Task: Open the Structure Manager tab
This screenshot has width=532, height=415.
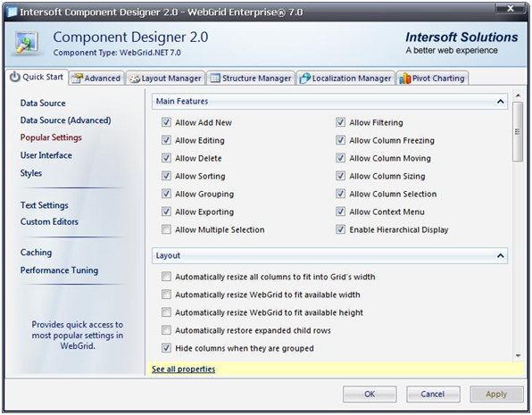Action: [251, 78]
